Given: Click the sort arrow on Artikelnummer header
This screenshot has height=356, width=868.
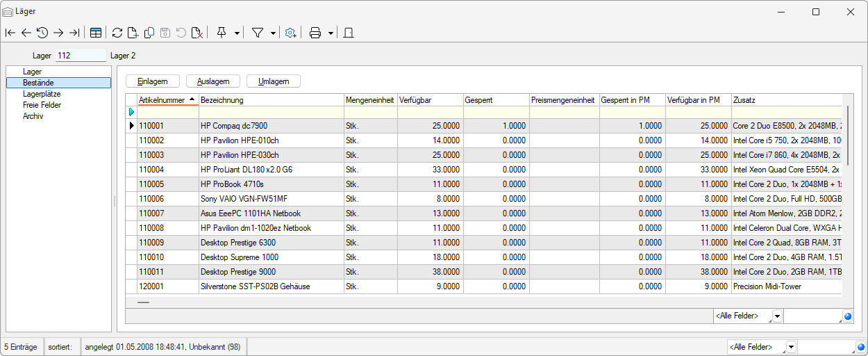Looking at the screenshot, I should 192,100.
